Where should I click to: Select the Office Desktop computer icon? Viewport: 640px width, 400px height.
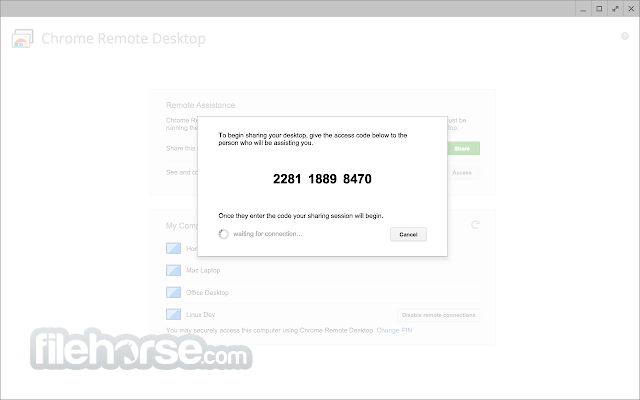[173, 292]
